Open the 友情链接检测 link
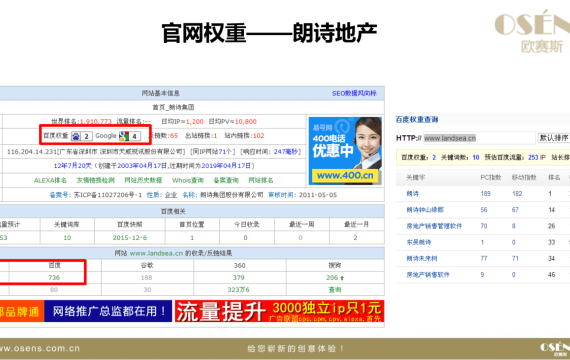This screenshot has width=570, height=360. (x=95, y=180)
